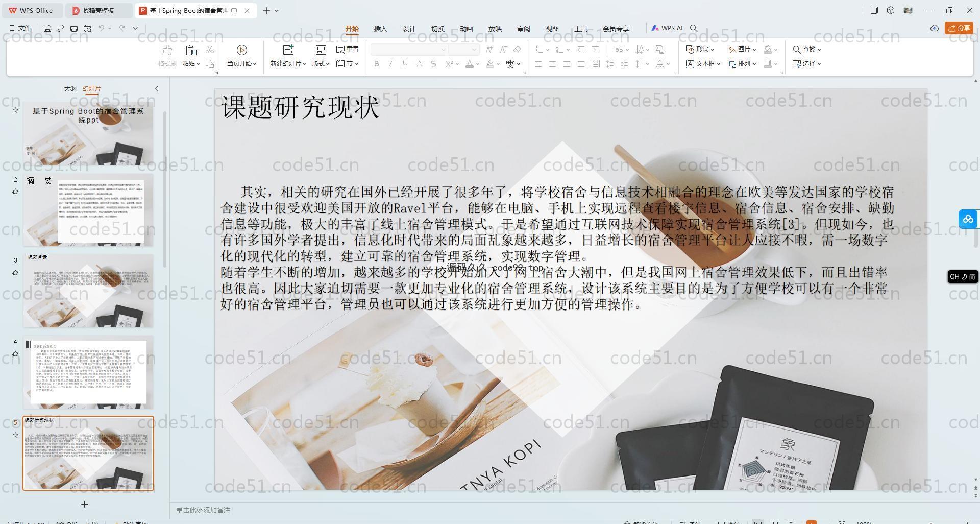Click decrease indent icon
The height and width of the screenshot is (524, 980).
[581, 50]
